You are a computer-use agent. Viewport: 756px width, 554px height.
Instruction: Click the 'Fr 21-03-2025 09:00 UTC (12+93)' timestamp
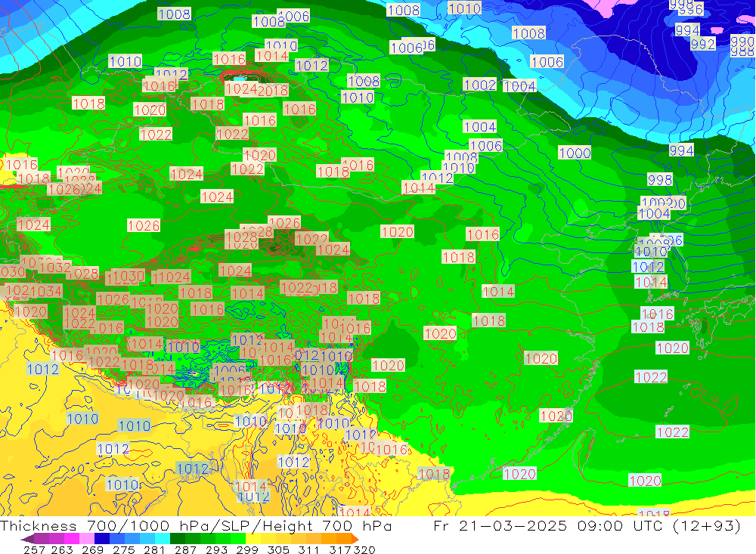point(587,525)
